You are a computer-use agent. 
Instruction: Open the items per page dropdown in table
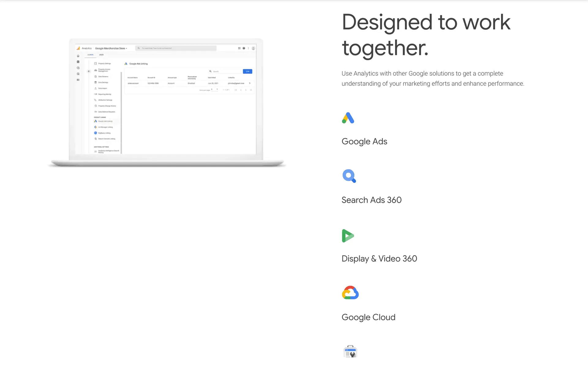pyautogui.click(x=214, y=90)
